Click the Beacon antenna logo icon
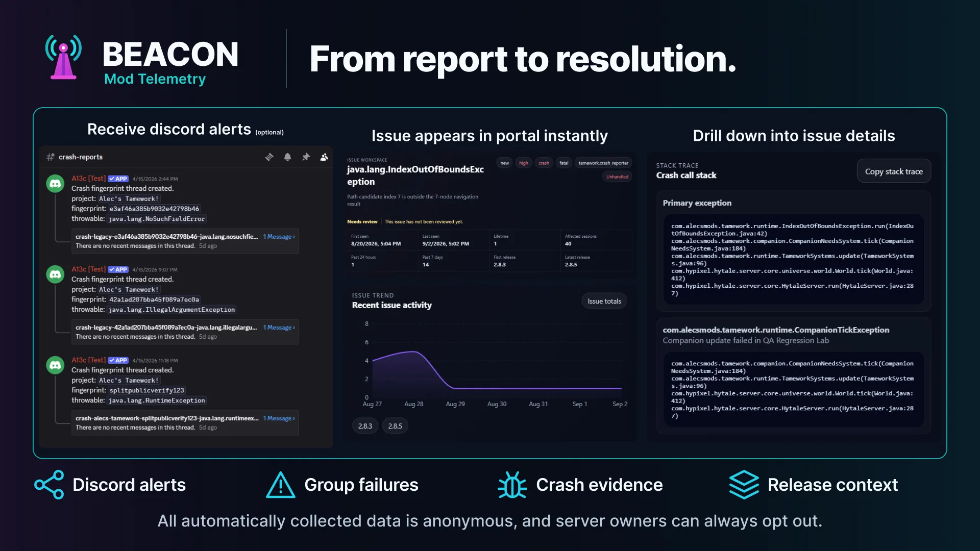The image size is (980, 551). point(63,57)
